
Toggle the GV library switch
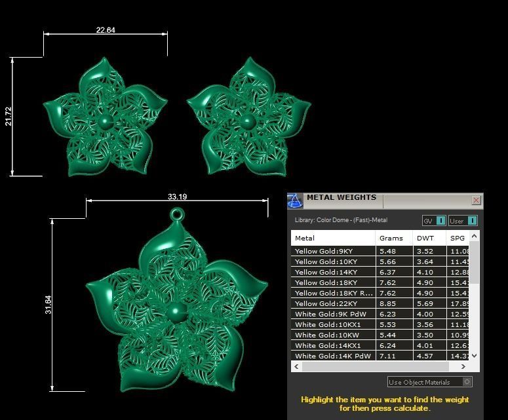(x=434, y=221)
